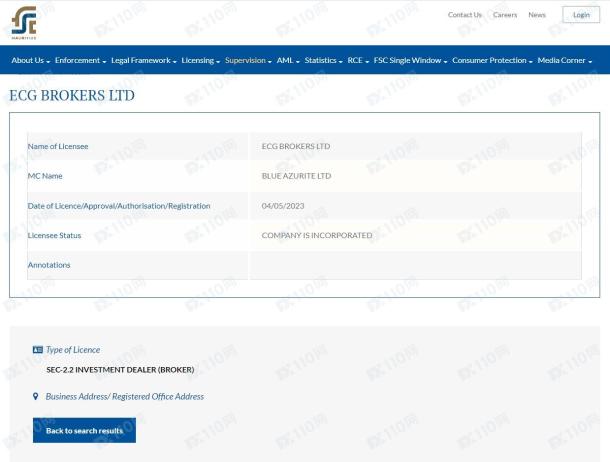Select the ECG BROKERS LTD licensee value cell
Viewport: 610px width, 462px height.
pyautogui.click(x=416, y=146)
